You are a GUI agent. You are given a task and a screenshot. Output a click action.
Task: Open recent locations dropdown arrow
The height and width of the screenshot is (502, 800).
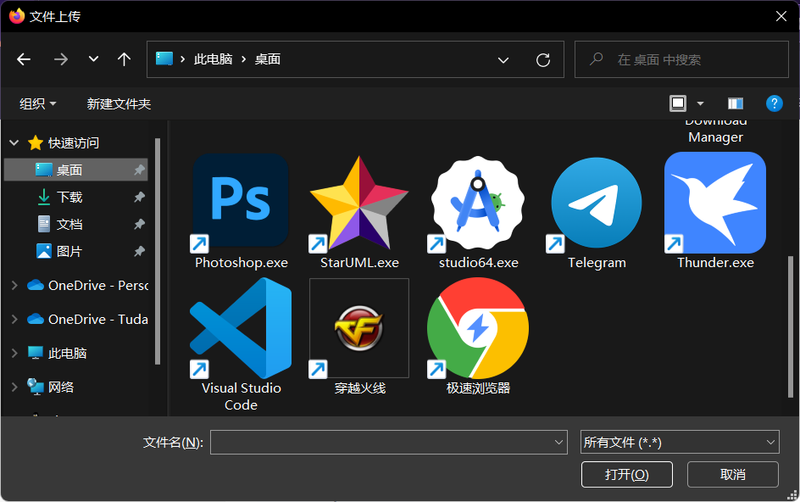click(x=93, y=59)
